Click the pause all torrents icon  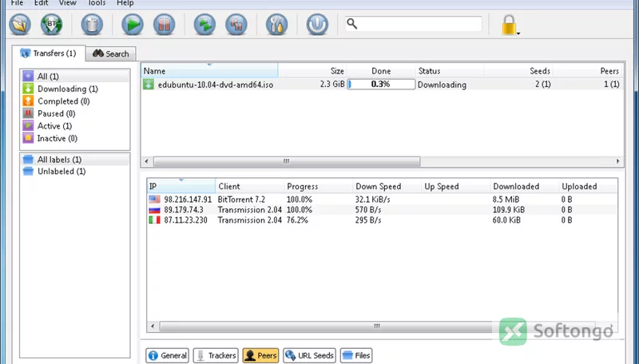click(x=236, y=25)
